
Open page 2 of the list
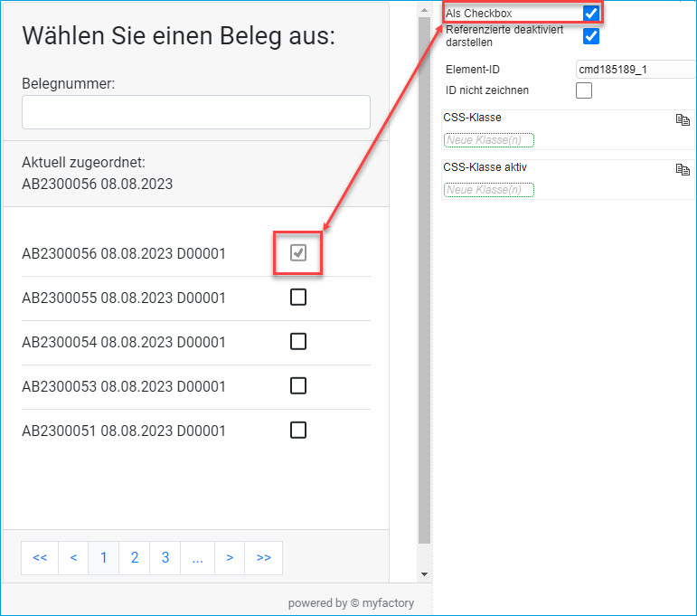[134, 558]
